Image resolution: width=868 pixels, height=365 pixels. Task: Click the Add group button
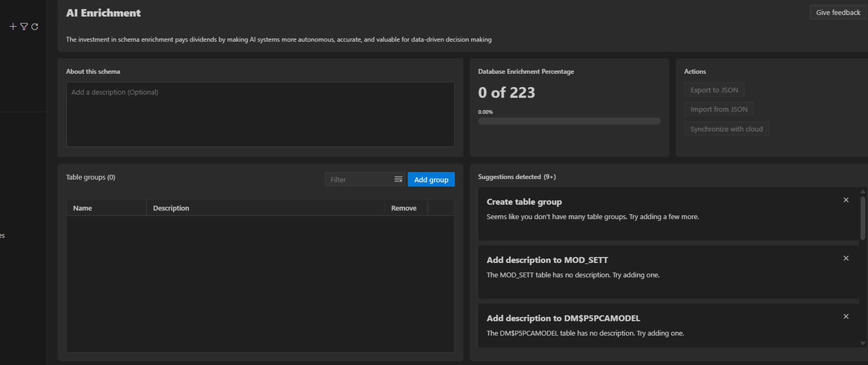pyautogui.click(x=431, y=179)
